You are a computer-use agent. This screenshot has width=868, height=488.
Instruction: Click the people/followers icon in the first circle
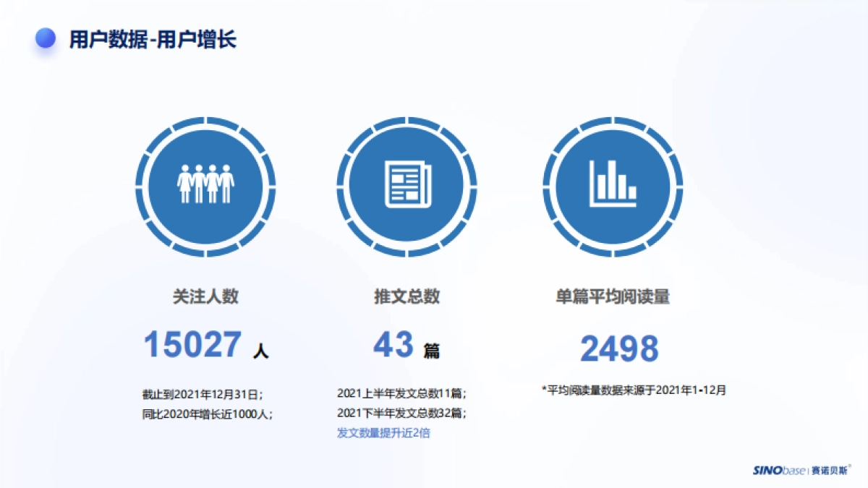206,184
